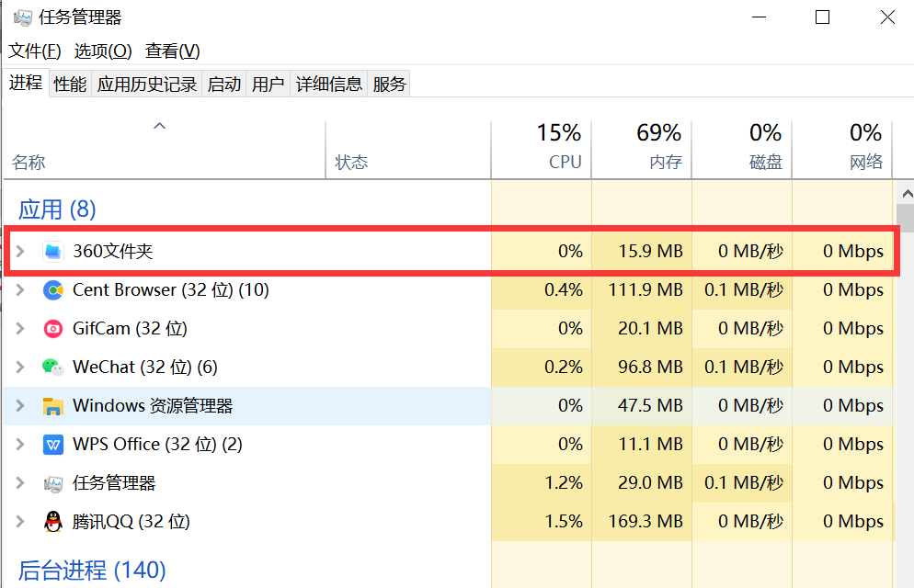
Task: Click the 任务管理器 process icon
Action: [x=53, y=483]
